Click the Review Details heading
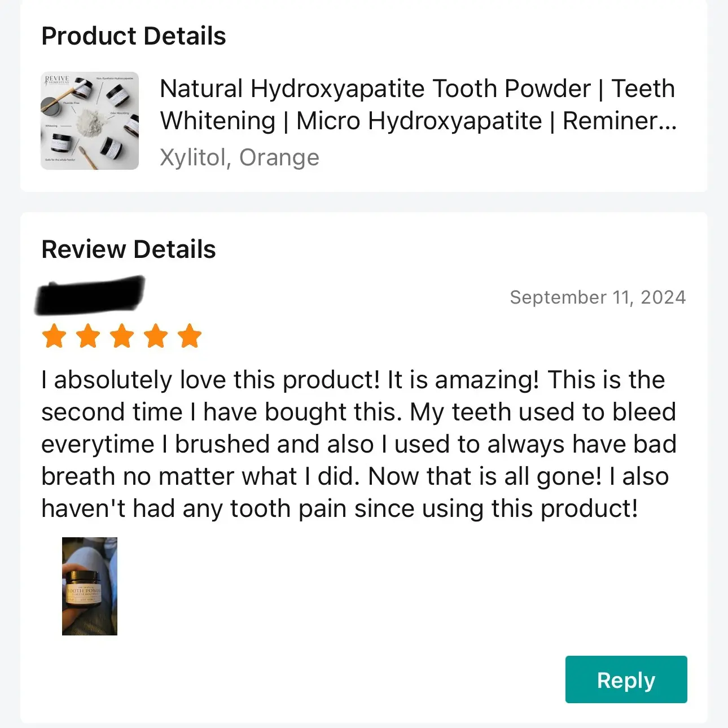 129,249
